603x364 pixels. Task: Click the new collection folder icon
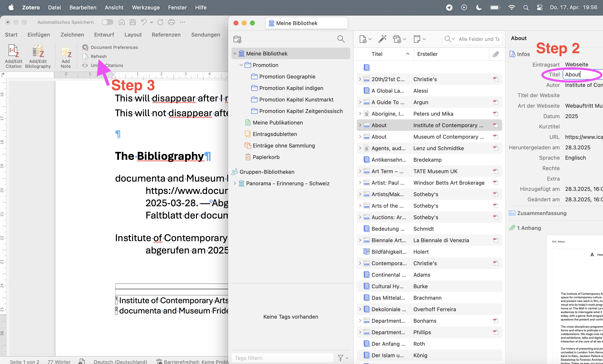(x=237, y=39)
